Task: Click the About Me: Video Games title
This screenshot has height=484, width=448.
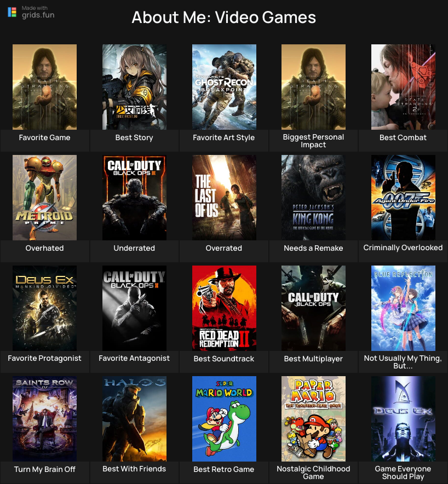Action: 224,18
